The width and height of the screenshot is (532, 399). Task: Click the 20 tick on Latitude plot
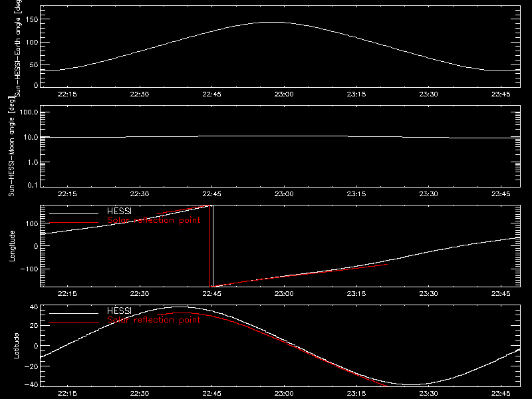coord(34,325)
